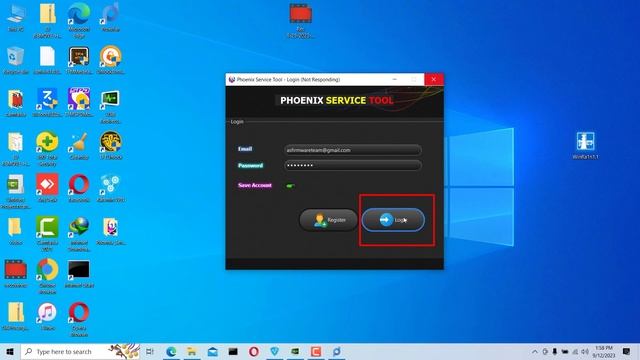The image size is (640, 360).
Task: Select the round tiger-logo tool desktop shortcut
Action: (111, 146)
